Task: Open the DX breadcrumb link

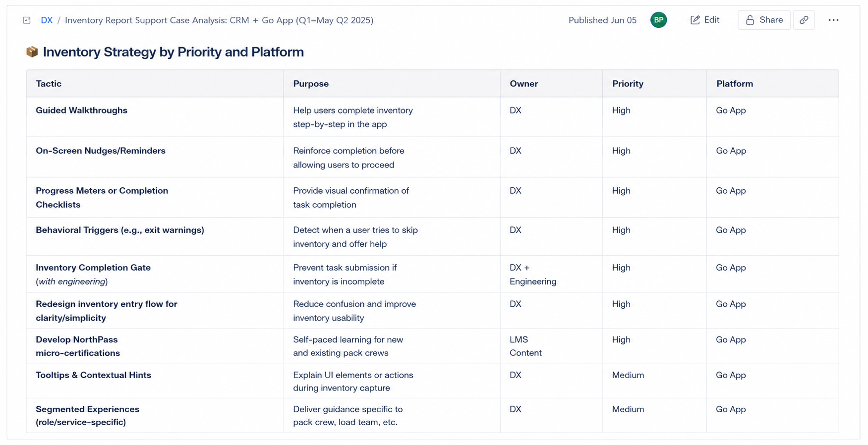Action: (x=47, y=20)
